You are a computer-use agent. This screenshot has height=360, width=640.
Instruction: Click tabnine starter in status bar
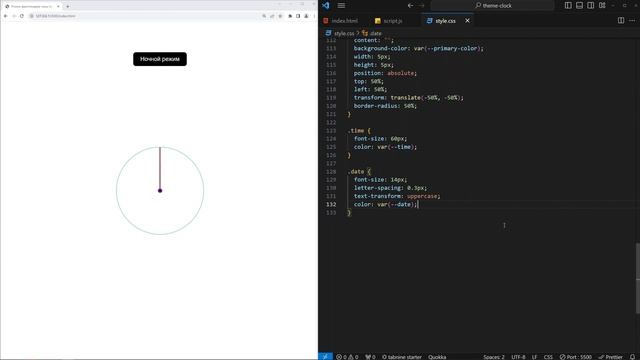(402, 356)
